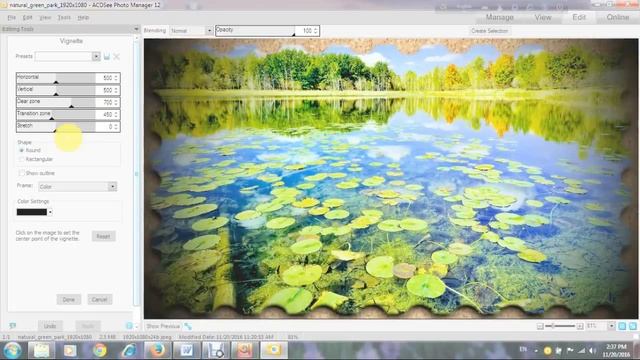
Task: Click the Undo button
Action: pyautogui.click(x=50, y=326)
